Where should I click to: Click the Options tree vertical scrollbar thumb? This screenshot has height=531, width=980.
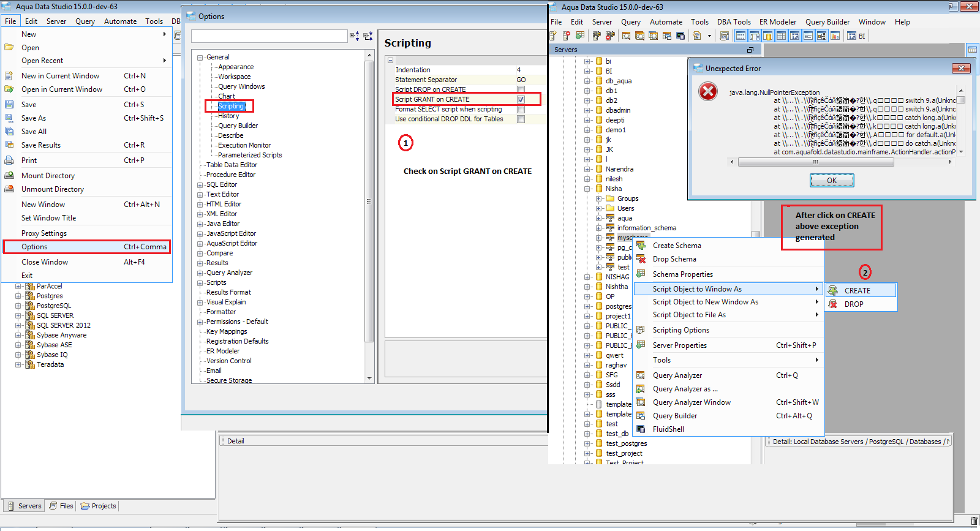(x=369, y=201)
